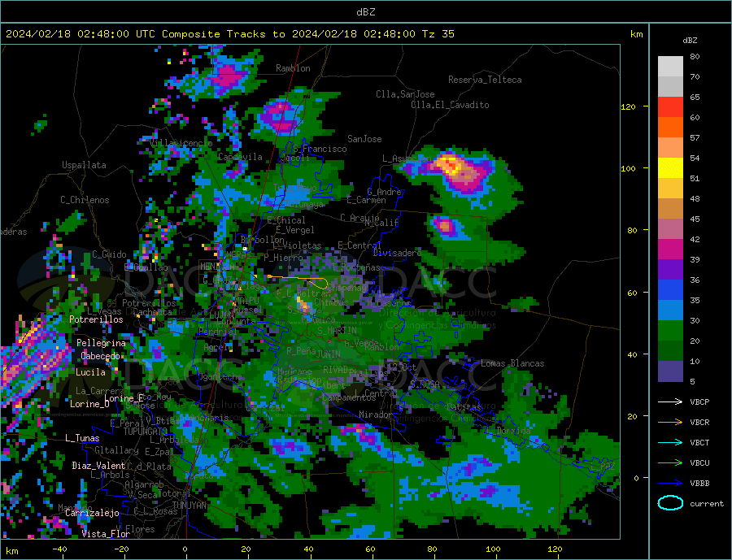Click the orange color swatch between 60 and 57 dBZ
The height and width of the screenshot is (560, 732).
[670, 128]
